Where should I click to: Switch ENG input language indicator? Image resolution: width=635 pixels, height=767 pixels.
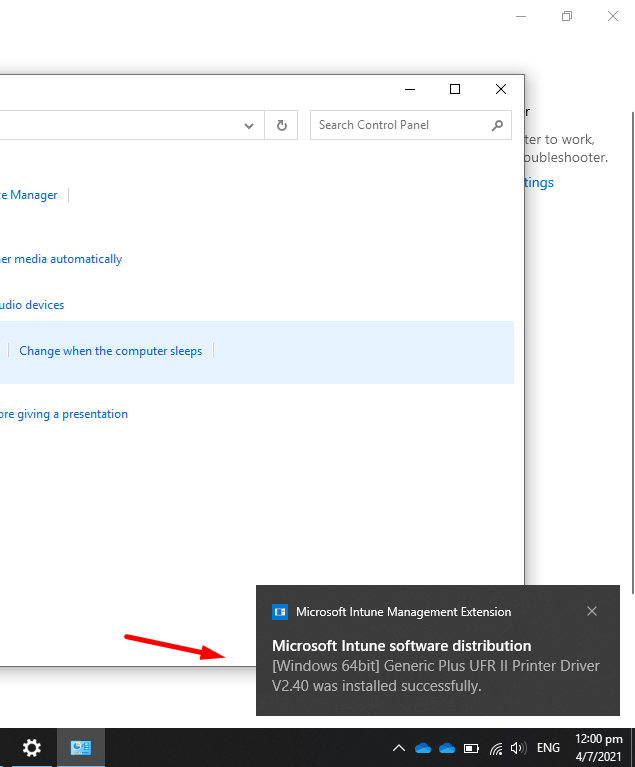pos(548,748)
